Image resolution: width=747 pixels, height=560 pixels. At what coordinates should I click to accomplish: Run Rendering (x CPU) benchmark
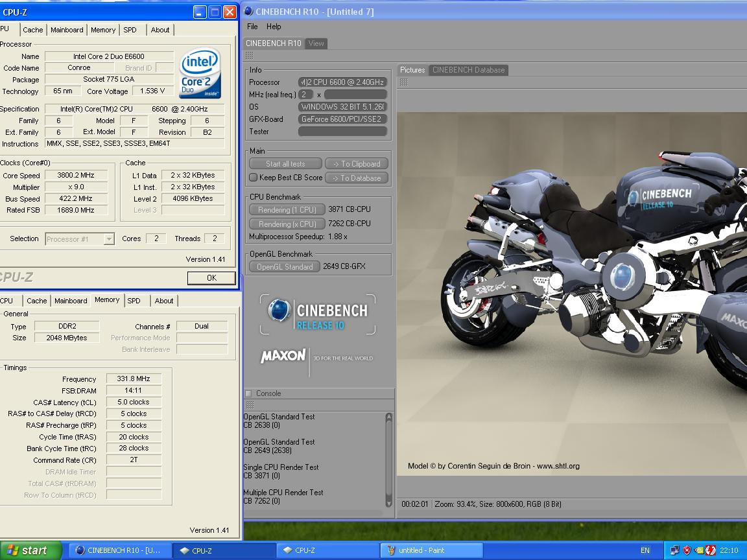[287, 224]
